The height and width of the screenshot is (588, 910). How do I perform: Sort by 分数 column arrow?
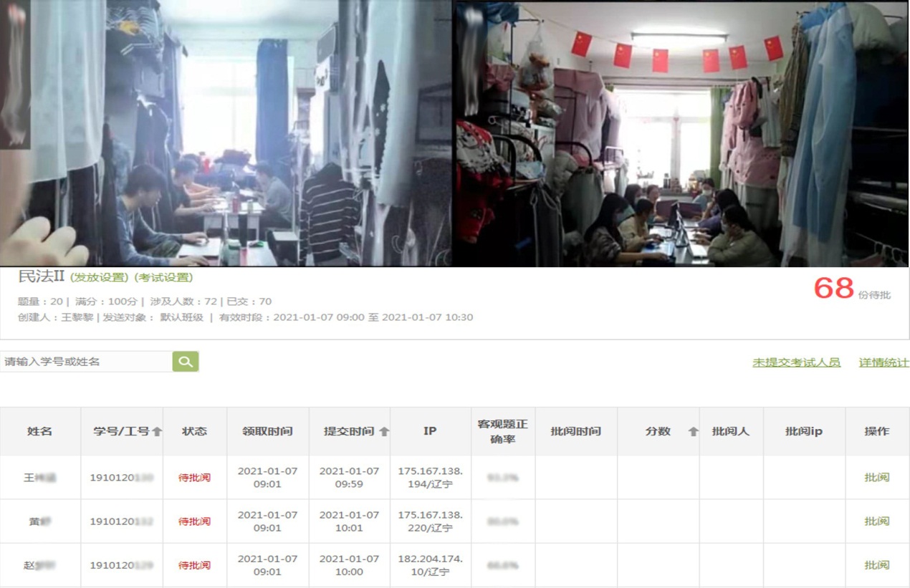(x=693, y=431)
